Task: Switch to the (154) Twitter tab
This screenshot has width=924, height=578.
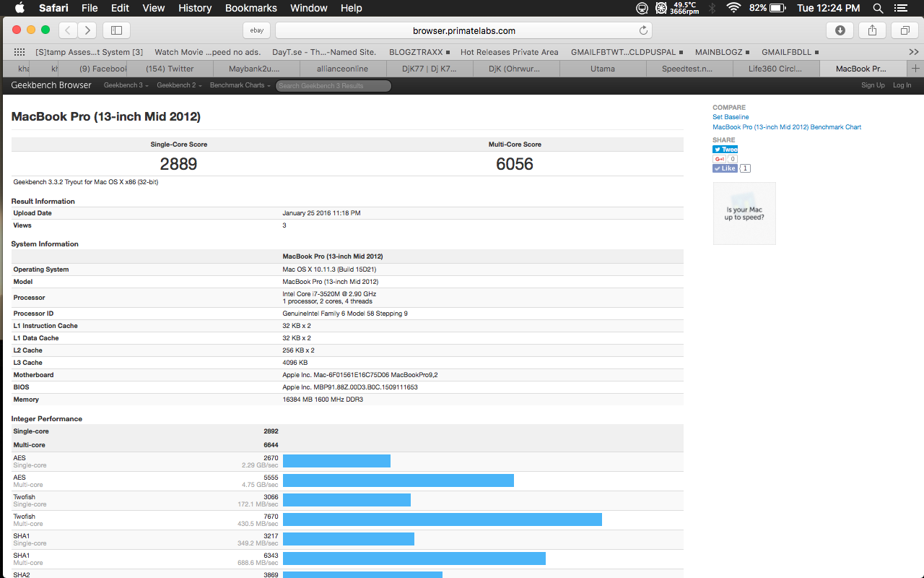Action: [x=170, y=69]
